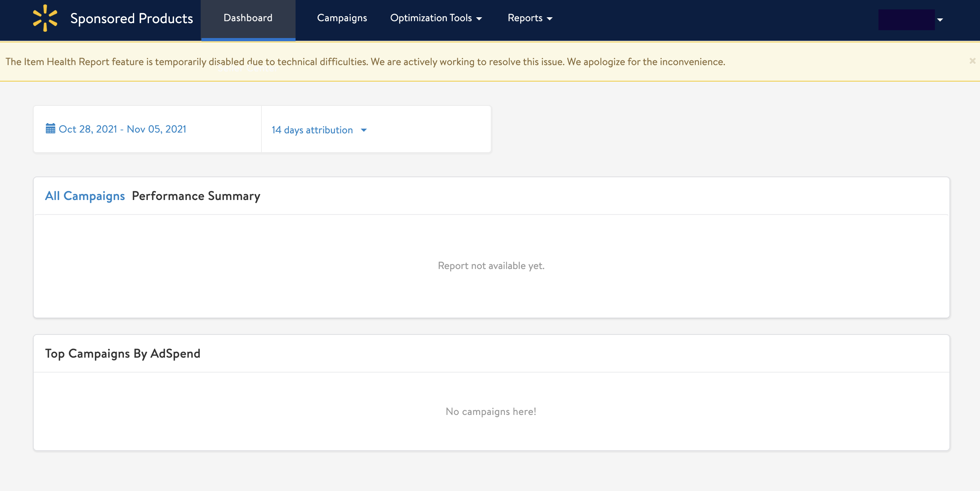Click the Top Campaigns By AdSpend heading
The image size is (980, 491).
123,353
